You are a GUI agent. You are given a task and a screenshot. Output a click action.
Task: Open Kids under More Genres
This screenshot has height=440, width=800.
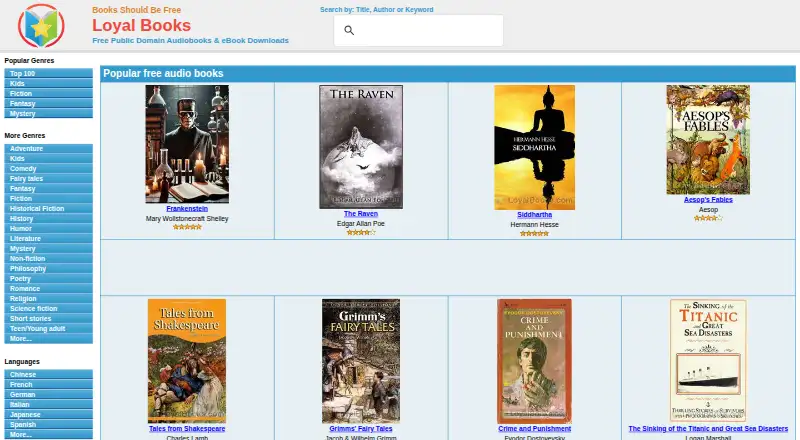(48, 159)
